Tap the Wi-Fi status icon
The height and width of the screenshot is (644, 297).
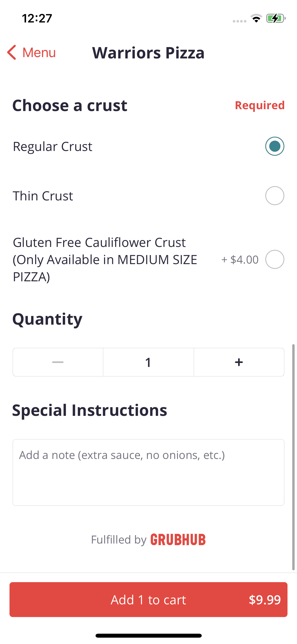pos(256,18)
